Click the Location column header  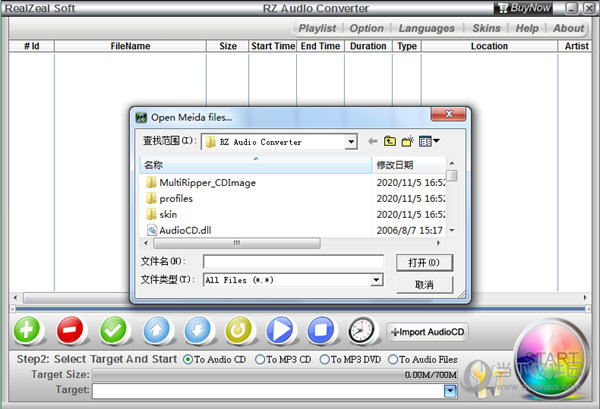click(x=489, y=46)
